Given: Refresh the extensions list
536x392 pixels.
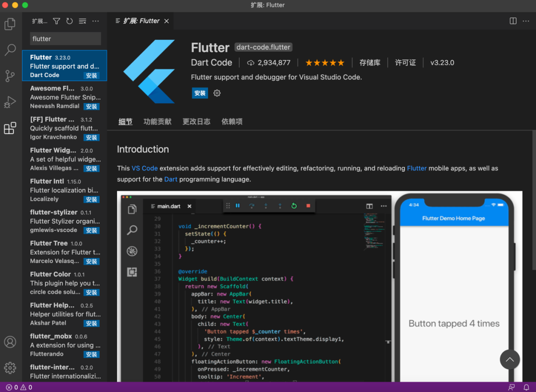Looking at the screenshot, I should pyautogui.click(x=69, y=21).
